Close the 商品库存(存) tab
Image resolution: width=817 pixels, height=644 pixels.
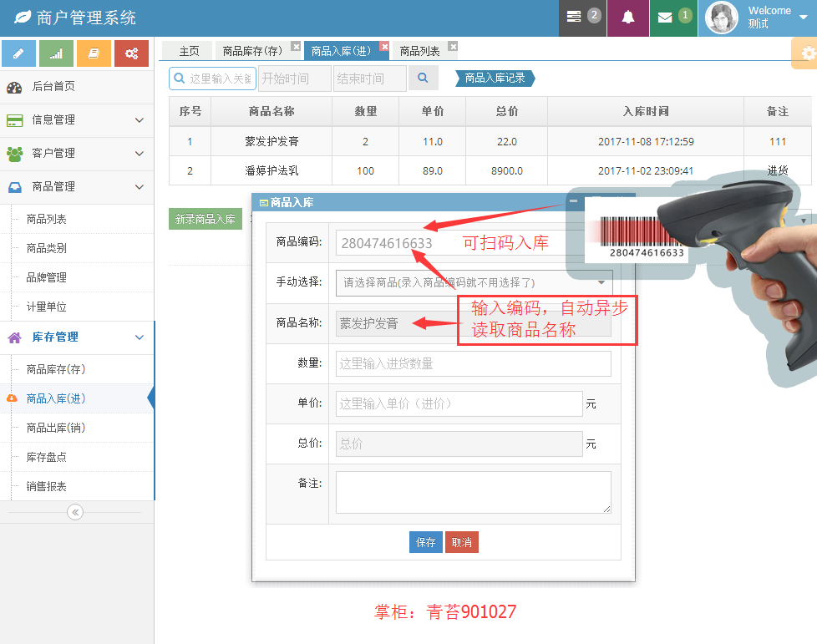tap(296, 47)
